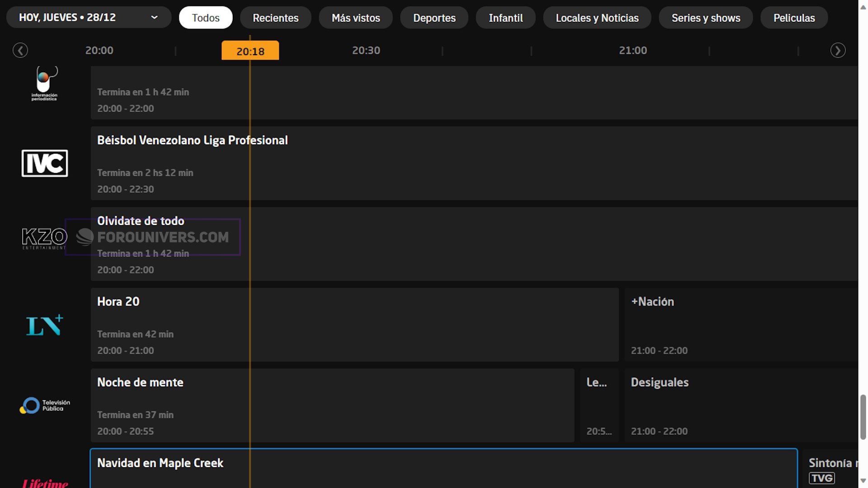
Task: Open the Televisión Pública channel logo
Action: (x=44, y=405)
